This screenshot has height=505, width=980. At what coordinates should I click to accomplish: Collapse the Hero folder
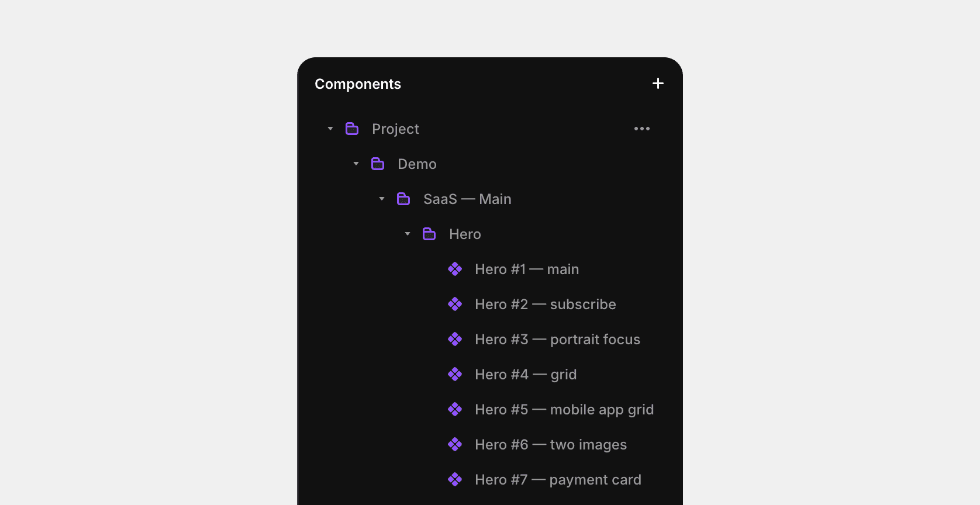tap(407, 234)
